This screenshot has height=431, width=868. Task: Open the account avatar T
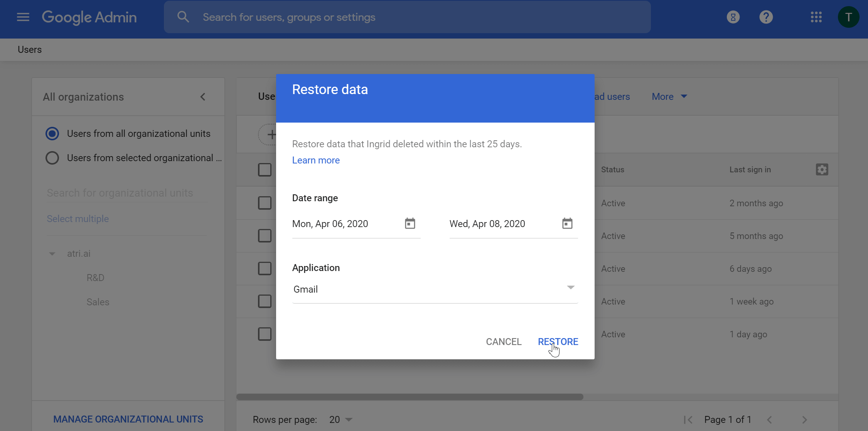tap(848, 17)
